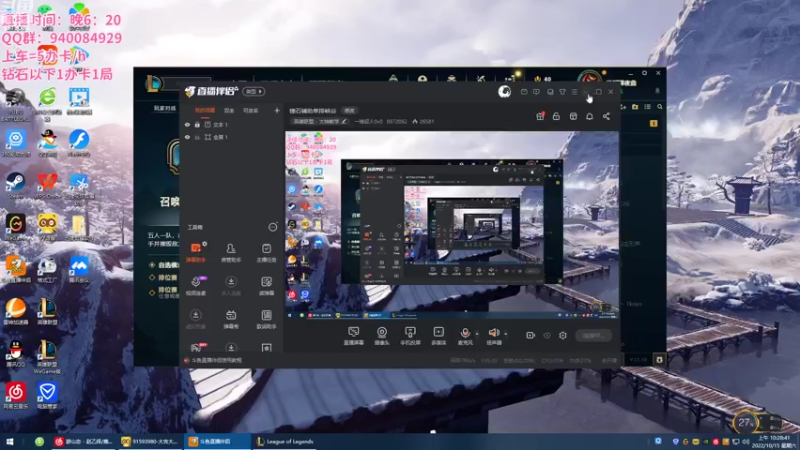Click the 修改 button beside stream title
800x450 pixels.
tap(349, 111)
